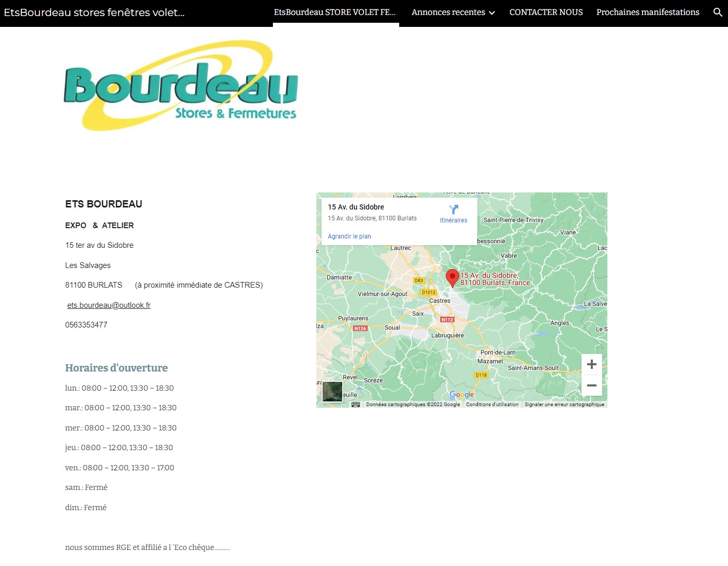Click the ETS BOURDEAU heading

tap(104, 204)
